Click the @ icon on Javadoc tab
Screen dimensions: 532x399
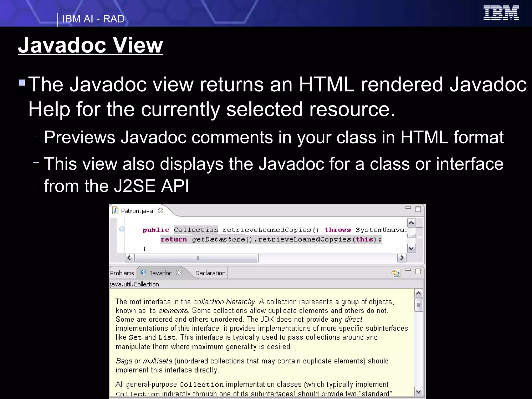(143, 272)
